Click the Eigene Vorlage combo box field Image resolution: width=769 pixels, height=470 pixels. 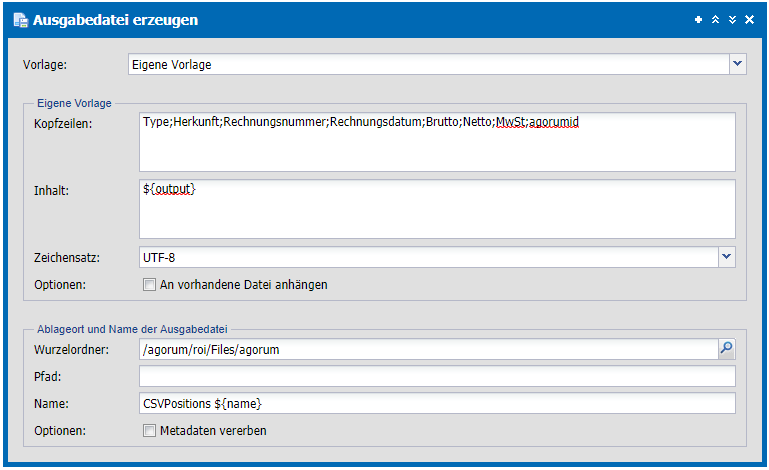[429, 64]
